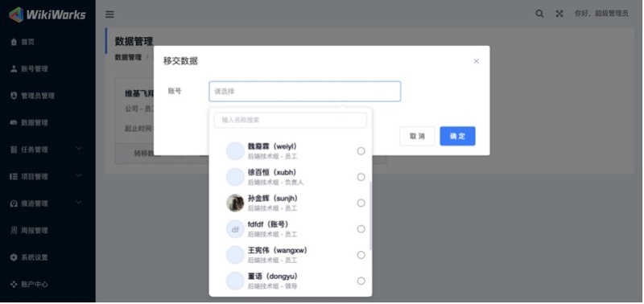
Task: Click the 确定 confirm button
Action: pyautogui.click(x=457, y=136)
